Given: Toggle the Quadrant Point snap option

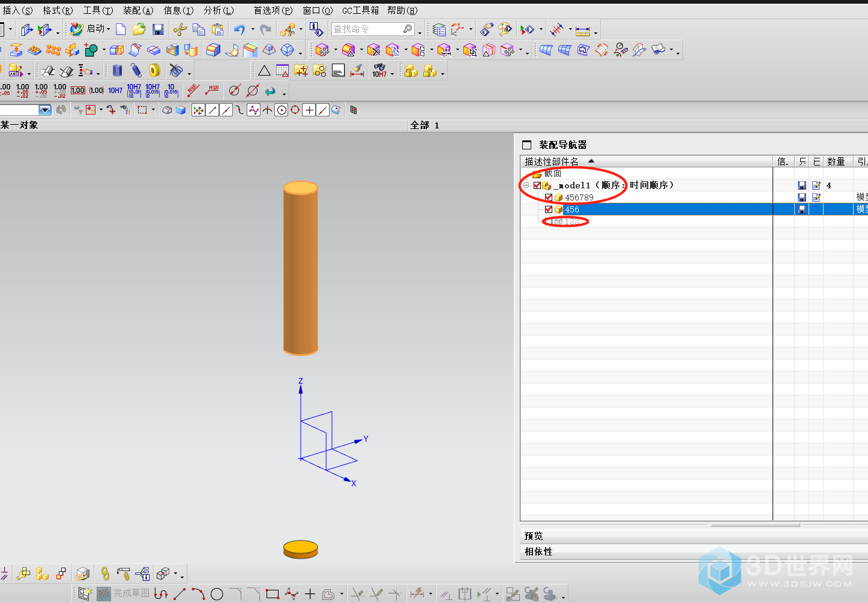Looking at the screenshot, I should coord(295,110).
